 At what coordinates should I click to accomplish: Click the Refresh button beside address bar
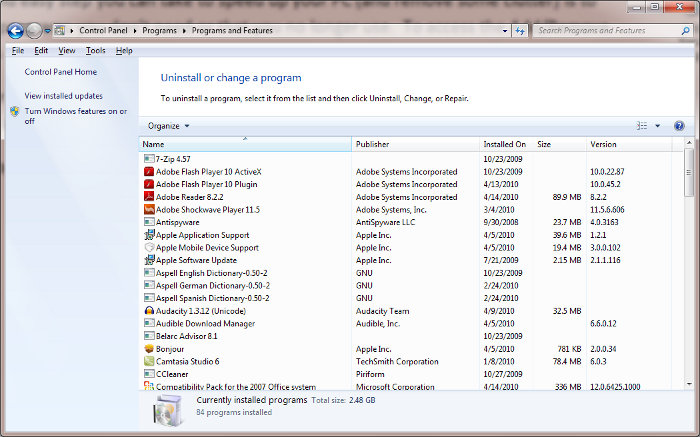520,31
